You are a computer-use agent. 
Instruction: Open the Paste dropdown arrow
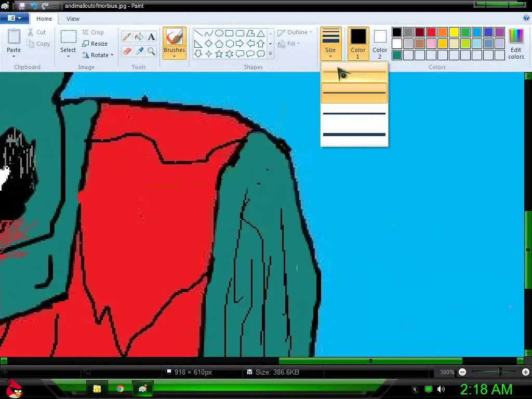point(14,56)
